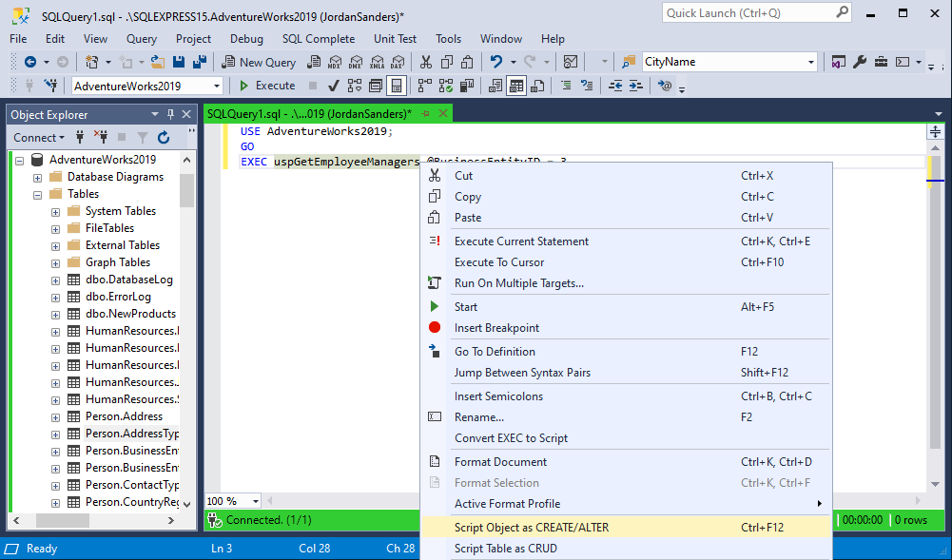
Task: Click the Query Options icon
Action: [x=376, y=86]
